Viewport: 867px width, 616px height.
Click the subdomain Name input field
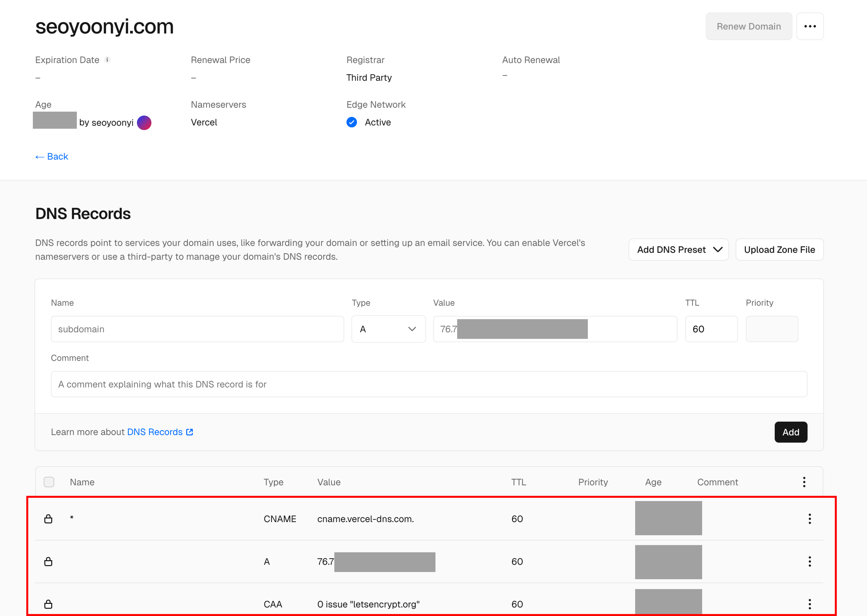(197, 329)
